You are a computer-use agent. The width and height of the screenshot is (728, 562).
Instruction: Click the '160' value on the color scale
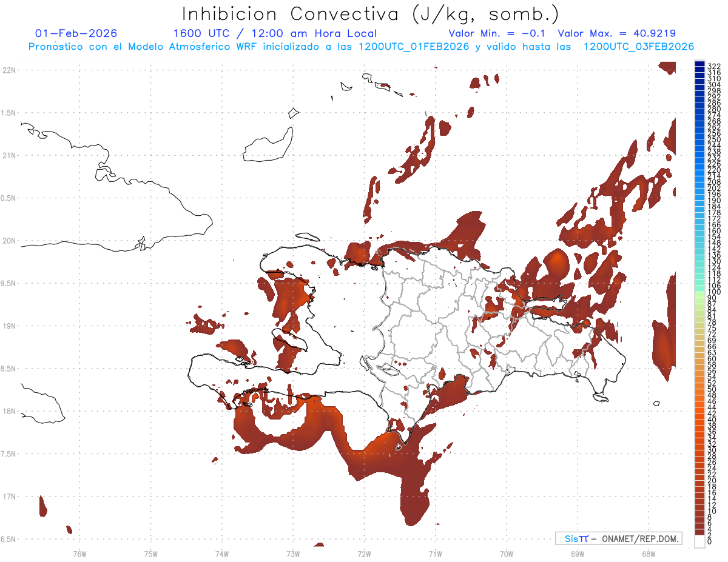[x=714, y=231]
